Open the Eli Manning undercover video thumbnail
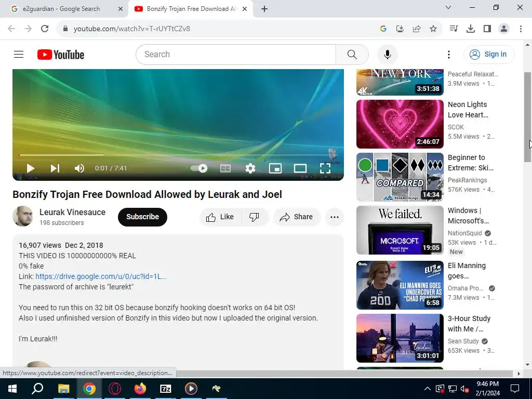This screenshot has height=399, width=532. tap(400, 285)
